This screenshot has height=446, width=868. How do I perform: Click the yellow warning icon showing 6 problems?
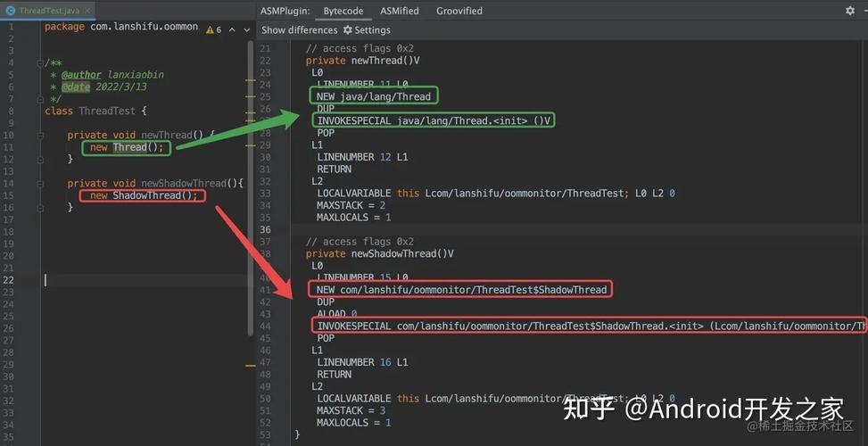(210, 29)
